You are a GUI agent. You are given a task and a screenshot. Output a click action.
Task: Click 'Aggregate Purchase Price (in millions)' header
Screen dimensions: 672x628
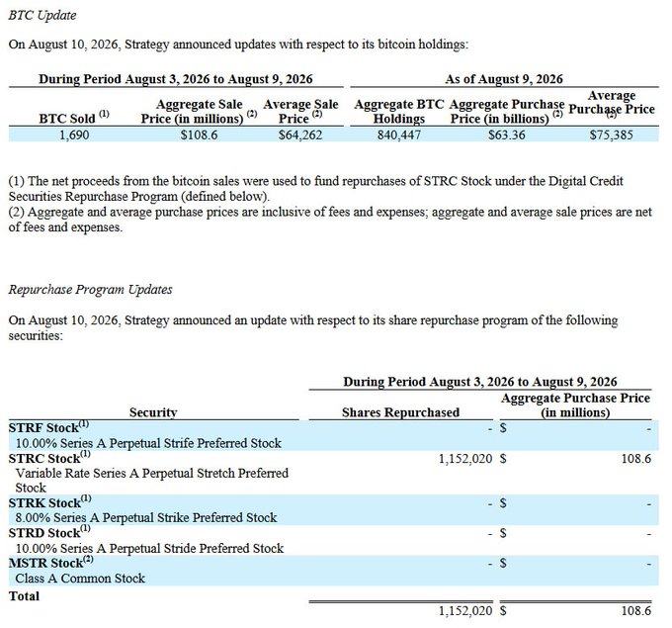(x=575, y=404)
